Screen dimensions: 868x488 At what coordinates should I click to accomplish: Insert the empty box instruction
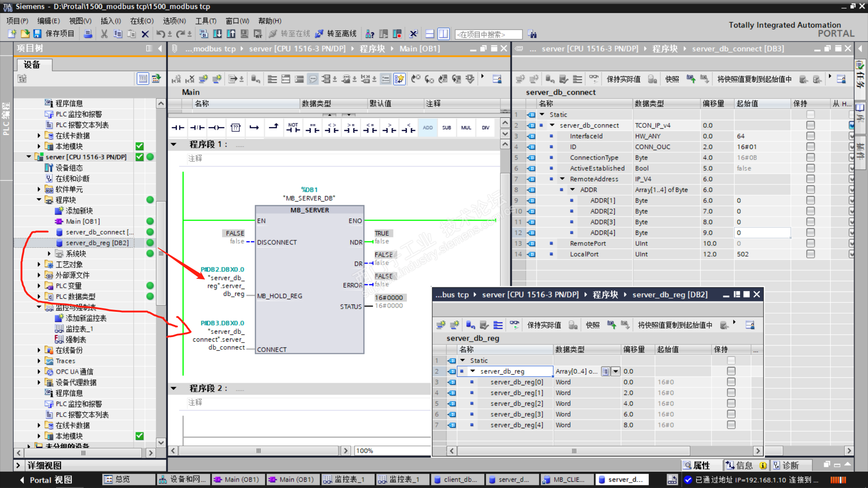coord(236,128)
